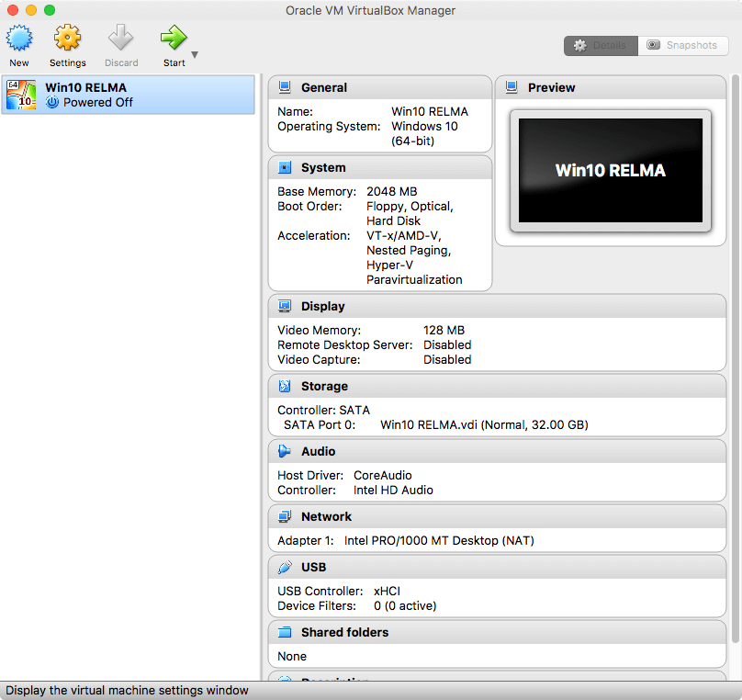This screenshot has height=700, width=742.
Task: Click the Shared folders section icon
Action: (x=285, y=632)
